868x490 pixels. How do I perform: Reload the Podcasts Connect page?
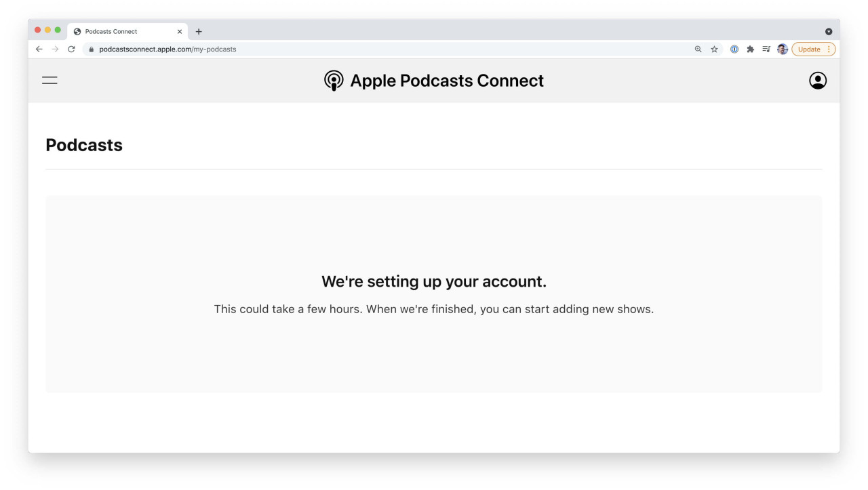(71, 49)
